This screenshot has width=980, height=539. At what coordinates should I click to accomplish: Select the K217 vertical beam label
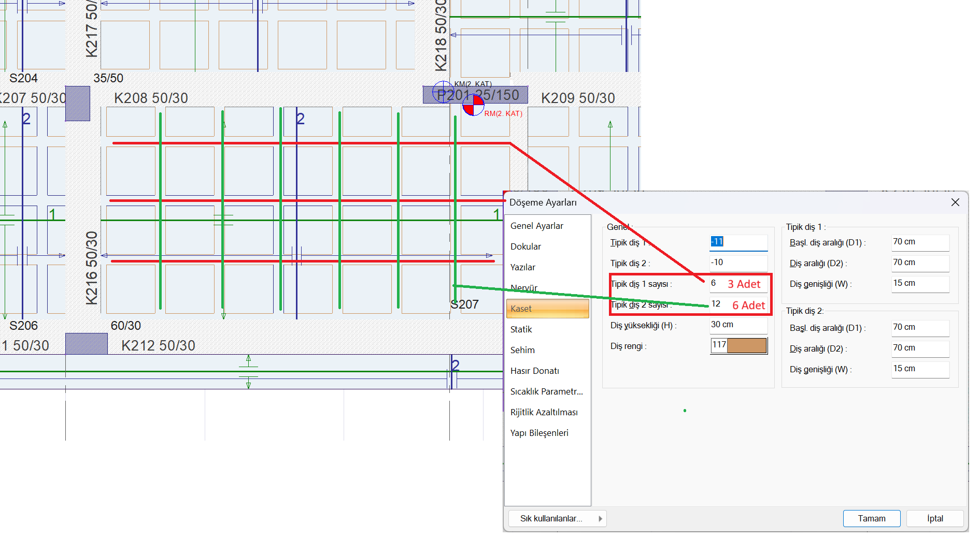point(92,28)
